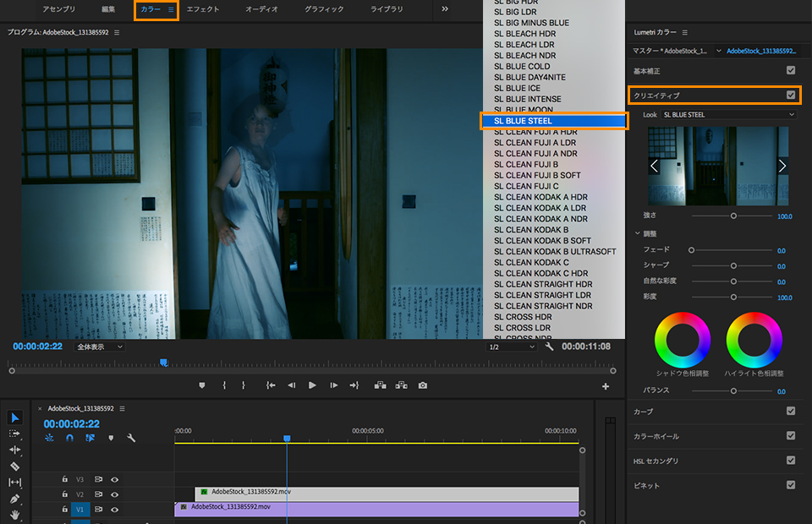812x524 pixels.
Task: Open the zoom level fit dropdown
Action: (100, 347)
